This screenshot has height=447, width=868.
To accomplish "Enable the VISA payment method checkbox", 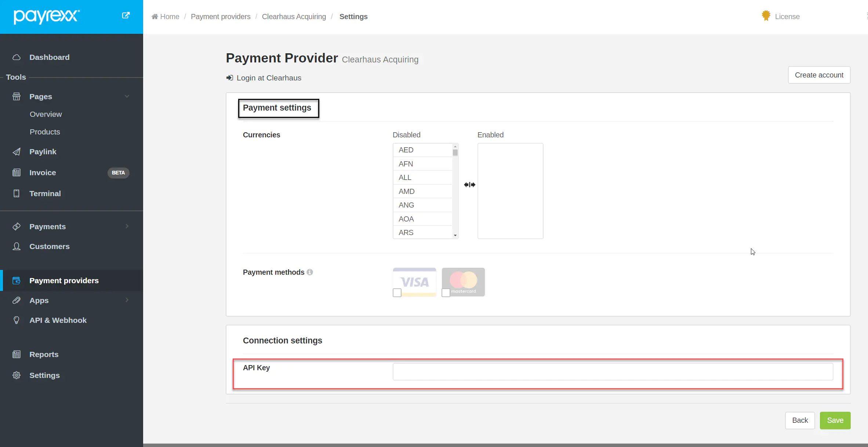I will click(397, 293).
